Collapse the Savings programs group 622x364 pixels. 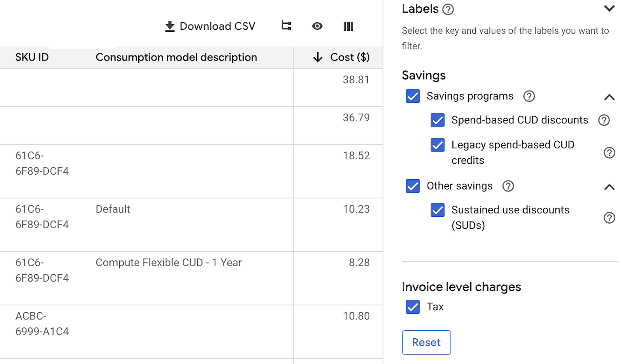tap(609, 97)
